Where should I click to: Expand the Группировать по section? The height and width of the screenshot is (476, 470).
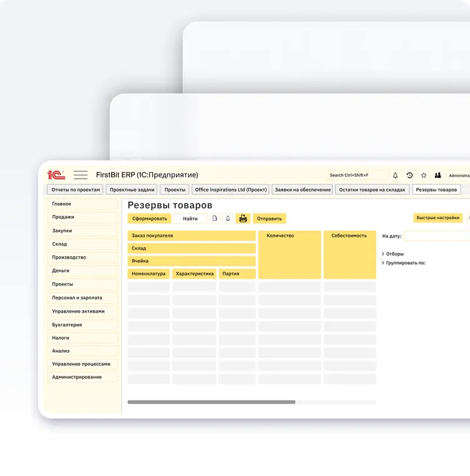pyautogui.click(x=383, y=263)
